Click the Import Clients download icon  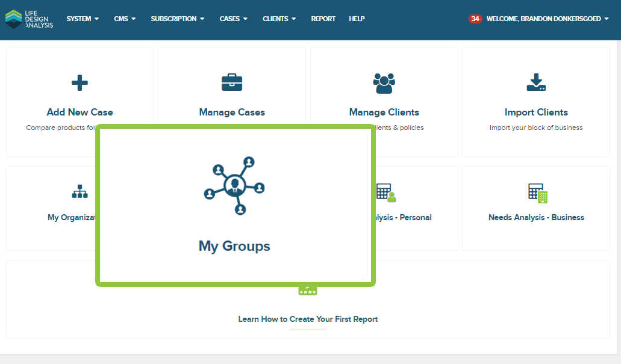click(536, 83)
